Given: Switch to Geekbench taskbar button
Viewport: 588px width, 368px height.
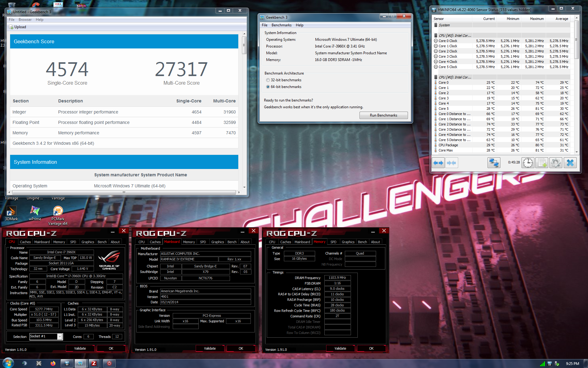Looking at the screenshot, I should click(x=80, y=363).
